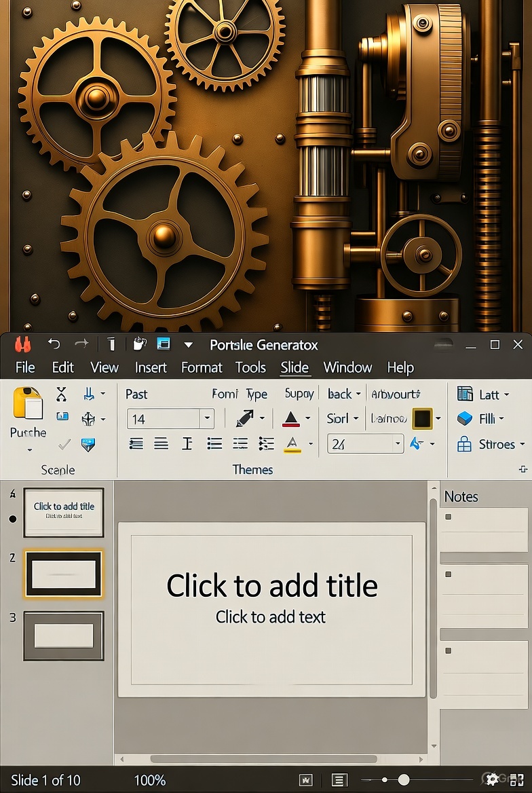Click the Undo arrow in title bar
The image size is (532, 793).
pyautogui.click(x=54, y=344)
